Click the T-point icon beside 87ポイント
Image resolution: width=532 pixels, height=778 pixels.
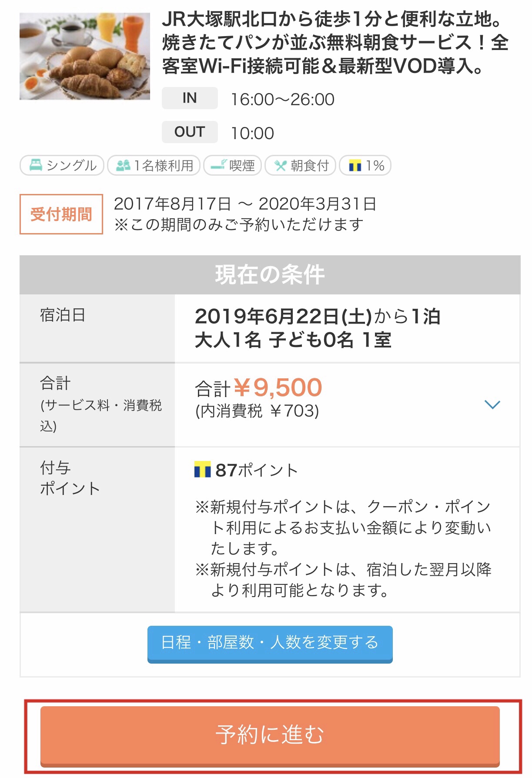click(202, 470)
